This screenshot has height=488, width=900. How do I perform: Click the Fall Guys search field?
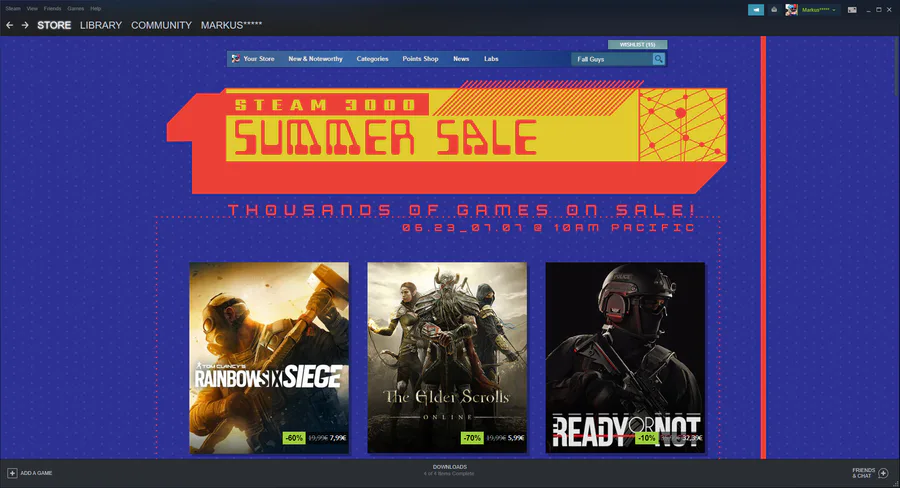pyautogui.click(x=612, y=59)
